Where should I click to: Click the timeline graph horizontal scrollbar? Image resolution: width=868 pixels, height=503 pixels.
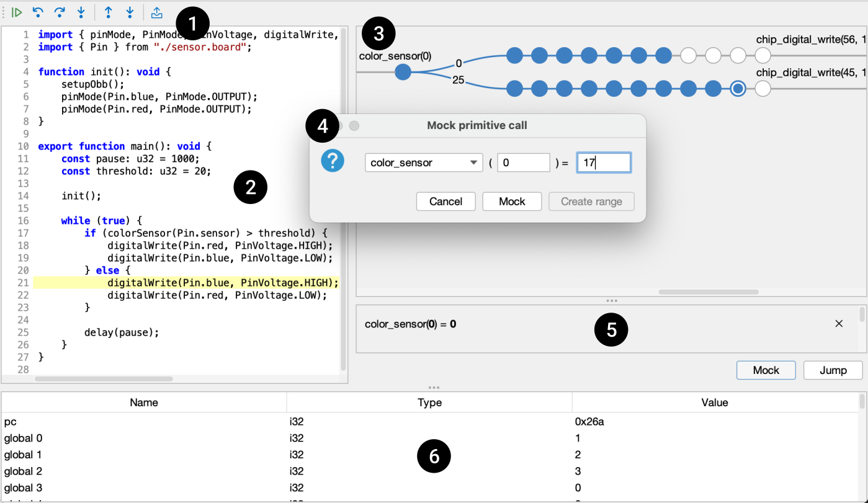(x=709, y=292)
